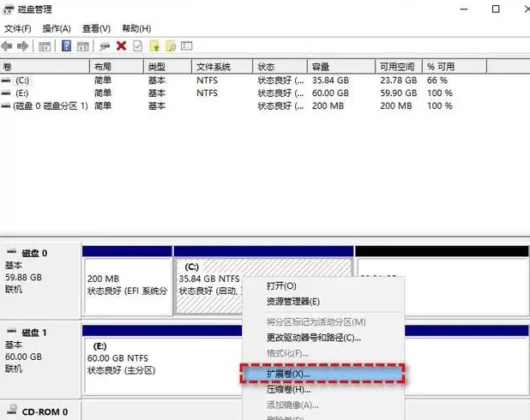The width and height of the screenshot is (530, 420).
Task: Sort by the 状态 column header
Action: [280, 67]
